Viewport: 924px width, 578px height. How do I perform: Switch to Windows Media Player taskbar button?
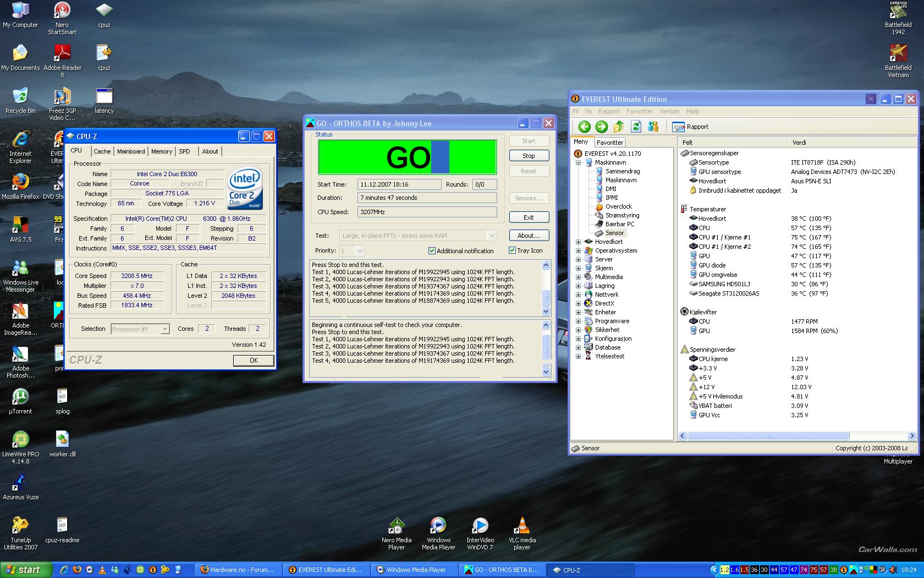pyautogui.click(x=414, y=570)
